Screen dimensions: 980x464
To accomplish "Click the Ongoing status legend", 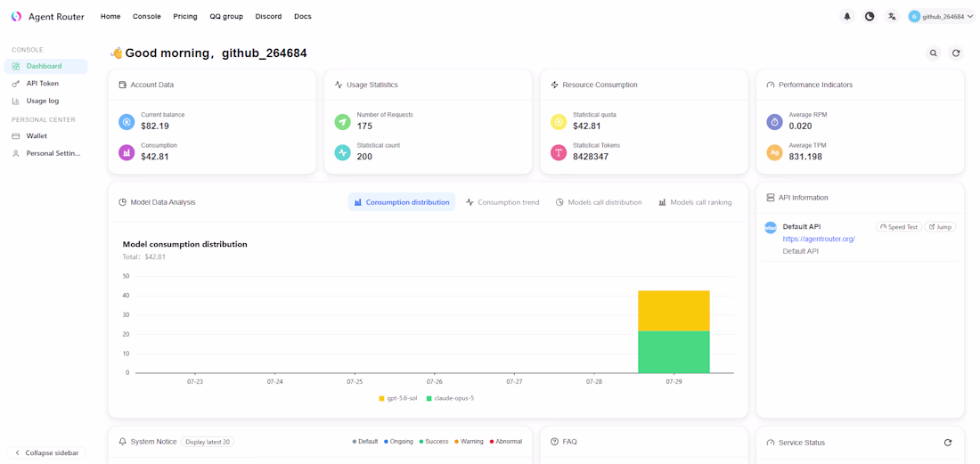I will point(398,442).
